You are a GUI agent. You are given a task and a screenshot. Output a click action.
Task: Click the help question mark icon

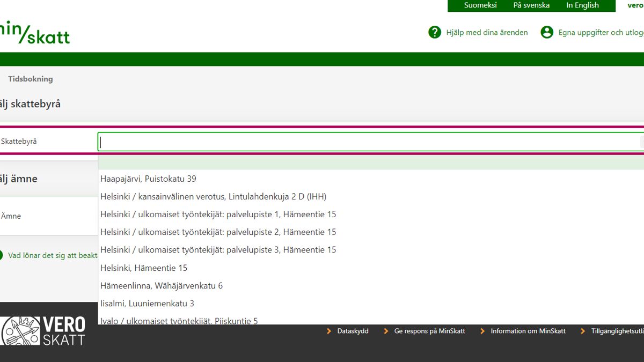point(435,32)
